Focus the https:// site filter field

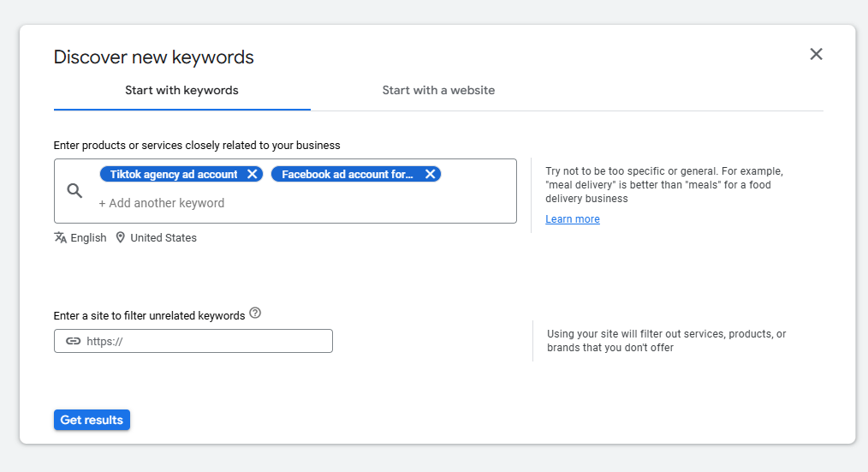[x=193, y=341]
